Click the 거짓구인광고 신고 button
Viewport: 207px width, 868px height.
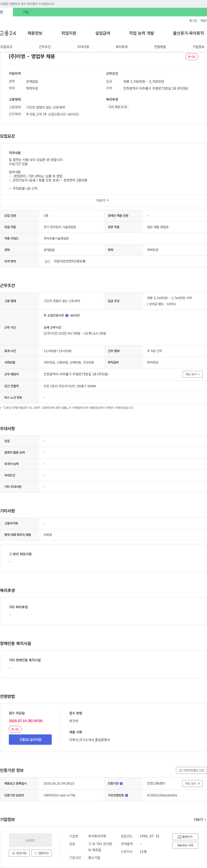pyautogui.click(x=191, y=770)
